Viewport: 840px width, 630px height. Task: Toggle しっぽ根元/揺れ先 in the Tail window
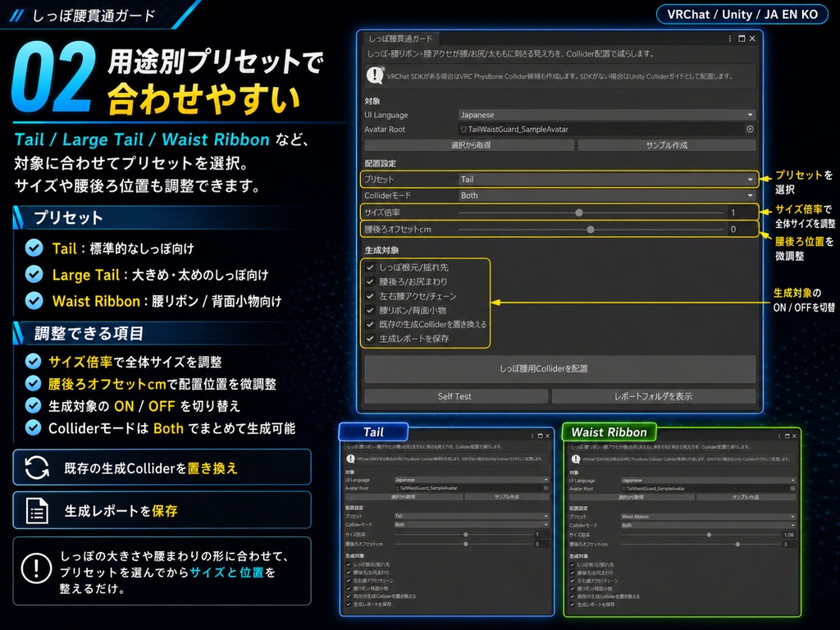pos(348,564)
